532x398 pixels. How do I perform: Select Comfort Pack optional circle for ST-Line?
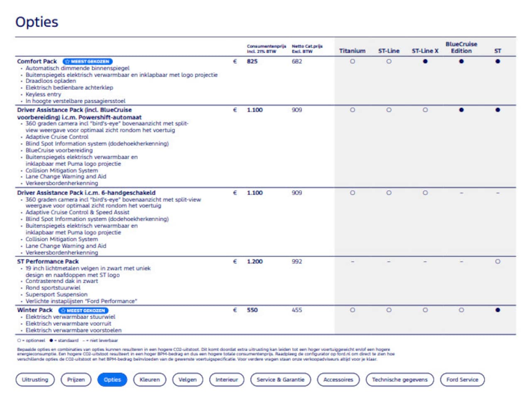[389, 61]
